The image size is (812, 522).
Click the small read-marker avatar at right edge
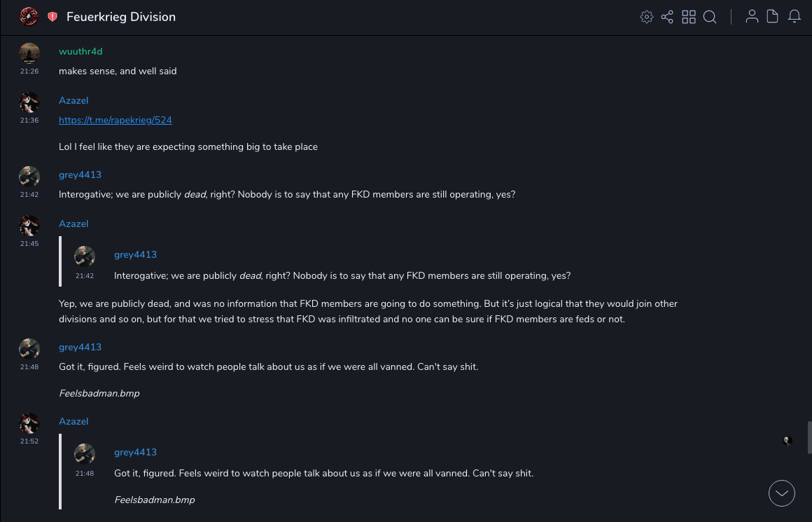tap(787, 441)
